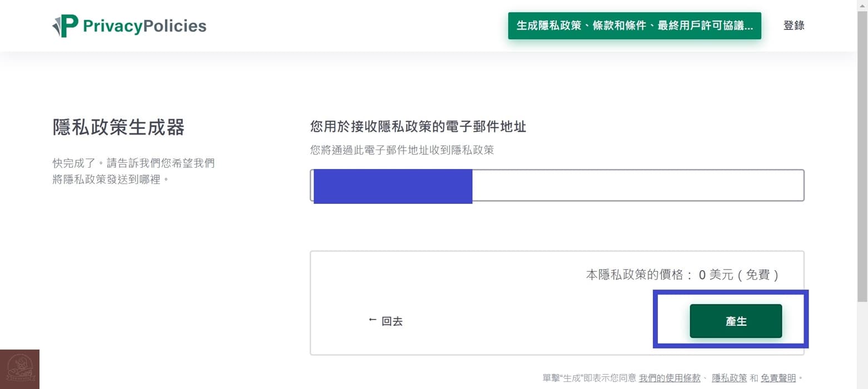Click the heading 您用於接收隱私政策的電子郵件地址
The image size is (868, 389).
coord(418,127)
